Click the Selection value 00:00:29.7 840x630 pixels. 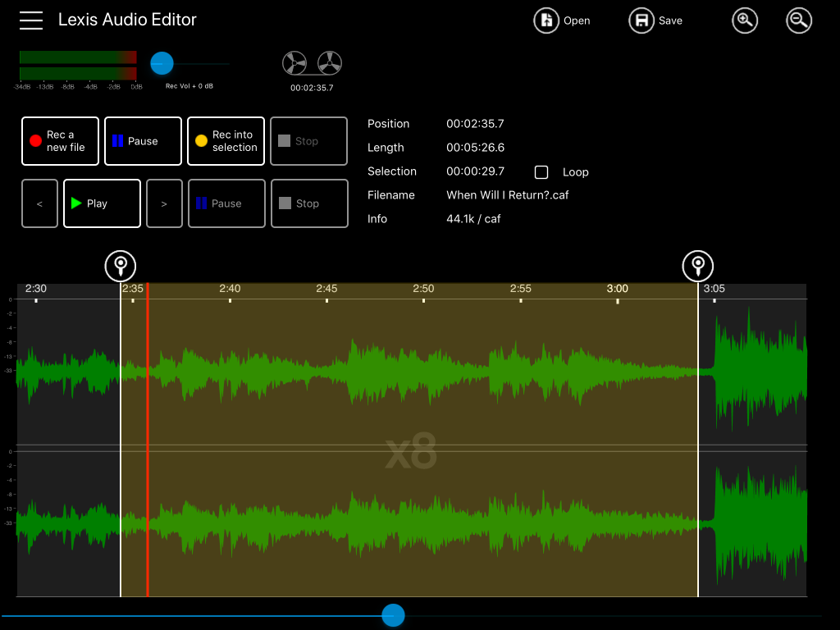[x=475, y=171]
